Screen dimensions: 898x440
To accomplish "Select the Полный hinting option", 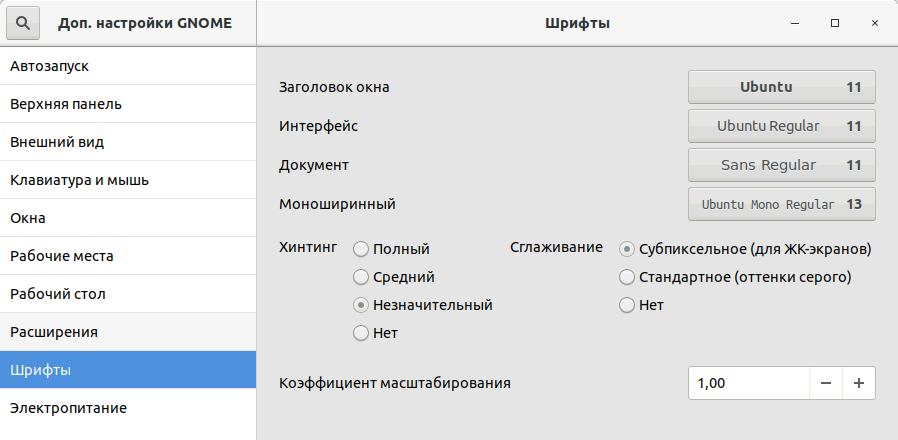I will [361, 249].
